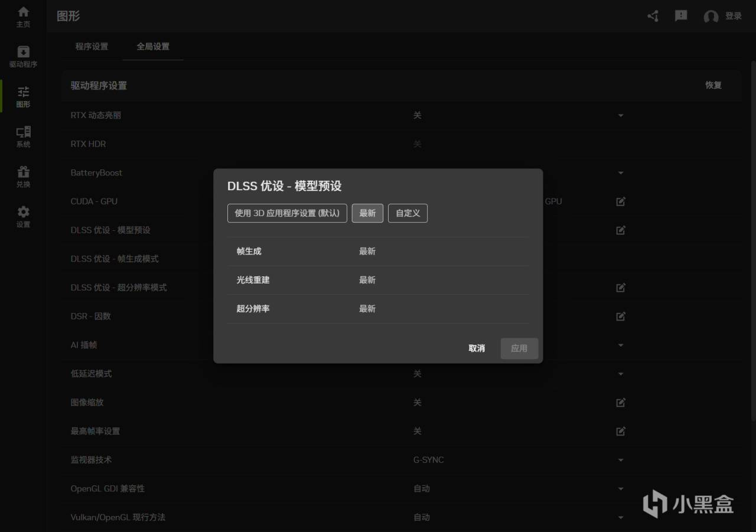Click the dialog title DLSS 优设 - 模型预设
This screenshot has width=756, height=532.
point(285,186)
